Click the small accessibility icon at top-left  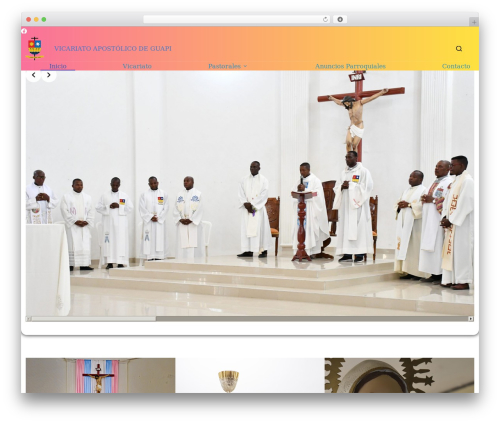coord(24,31)
